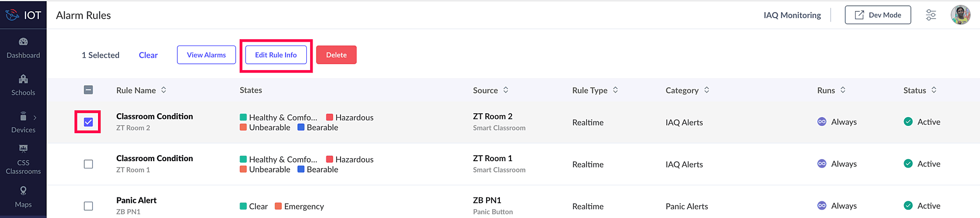980x218 pixels.
Task: Sort by Rule Name column arrows
Action: pyautogui.click(x=164, y=90)
